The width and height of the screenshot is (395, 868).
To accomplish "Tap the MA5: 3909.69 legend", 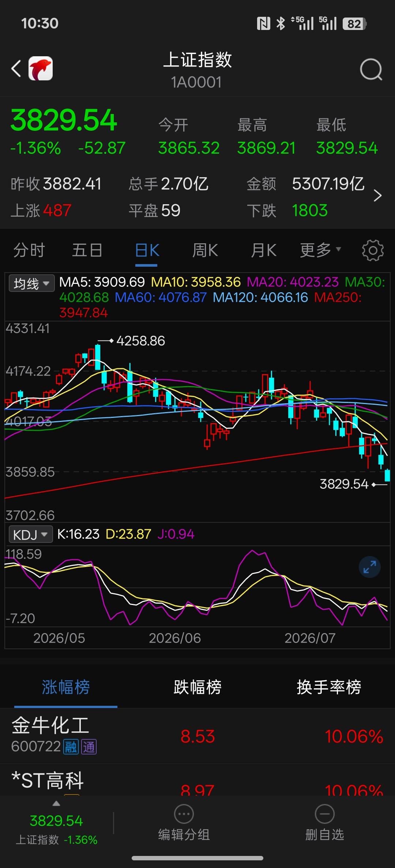I will tap(102, 282).
